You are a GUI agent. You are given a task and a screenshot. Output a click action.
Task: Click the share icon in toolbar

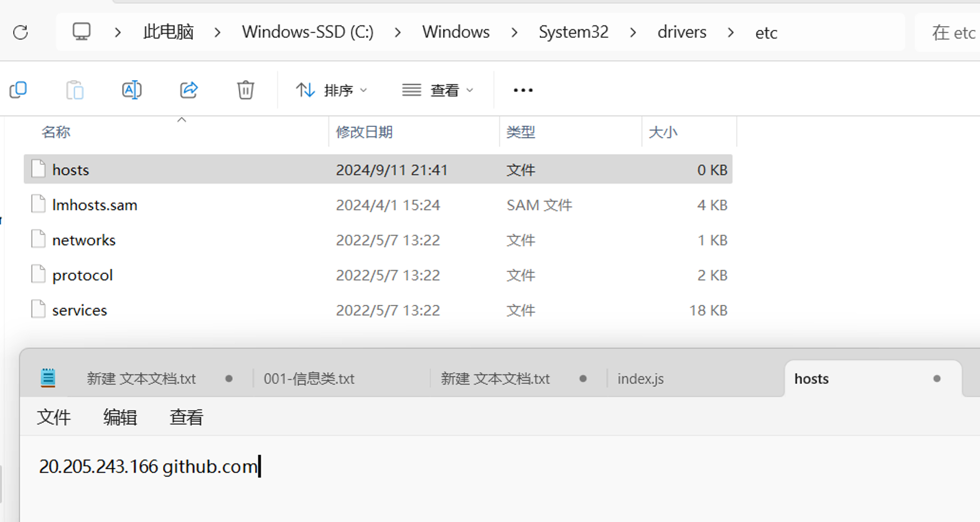(189, 90)
